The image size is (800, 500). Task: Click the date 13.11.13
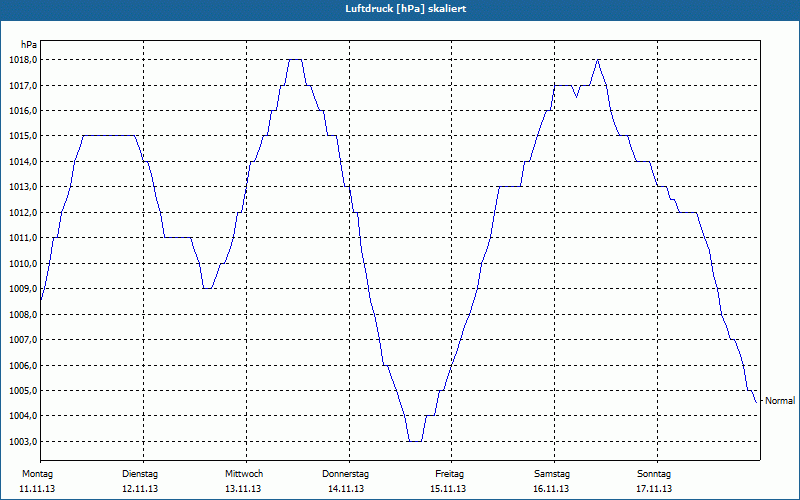[x=243, y=489]
